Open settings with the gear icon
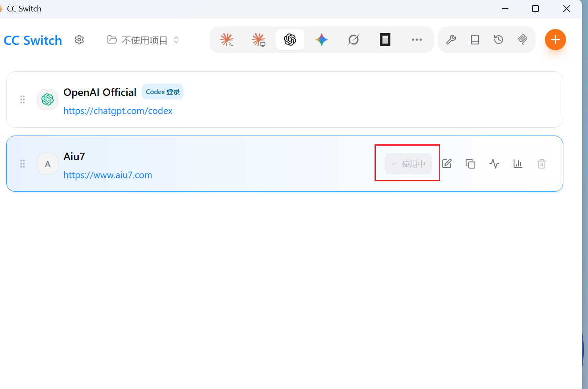The image size is (588, 389). (x=79, y=40)
